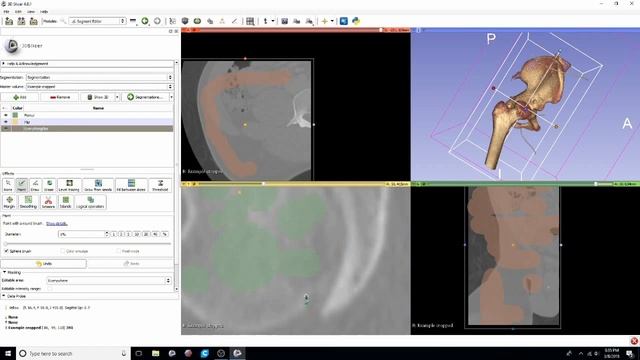
Task: Select the Logical operators effect
Action: [90, 202]
